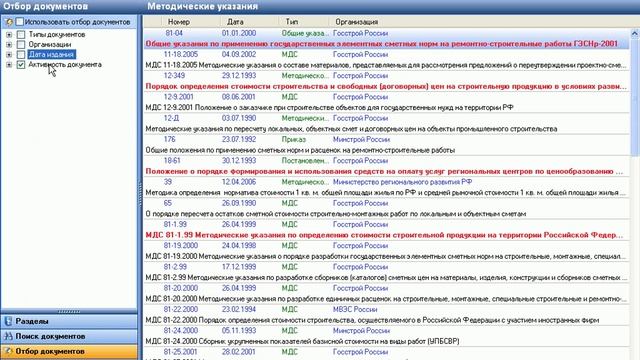
Task: Enable the 'Использовать отбор документов' checkbox
Action: [x=20, y=22]
